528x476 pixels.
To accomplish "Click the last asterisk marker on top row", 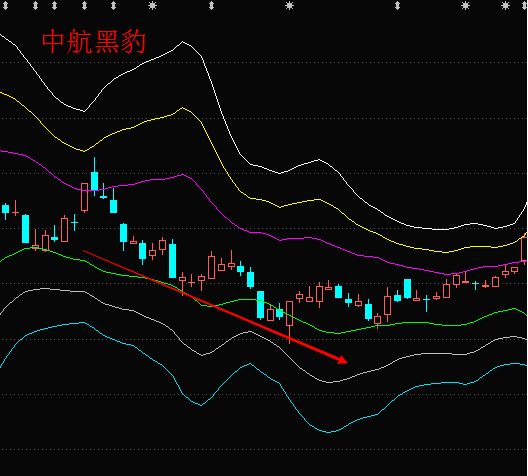I will (505, 5).
